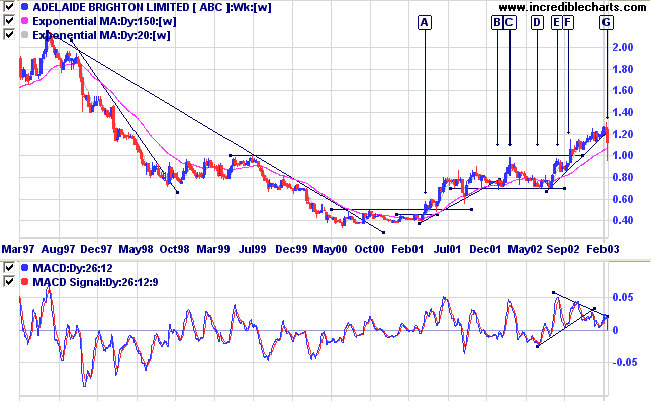
Task: Select the marker label C
Action: click(x=509, y=22)
